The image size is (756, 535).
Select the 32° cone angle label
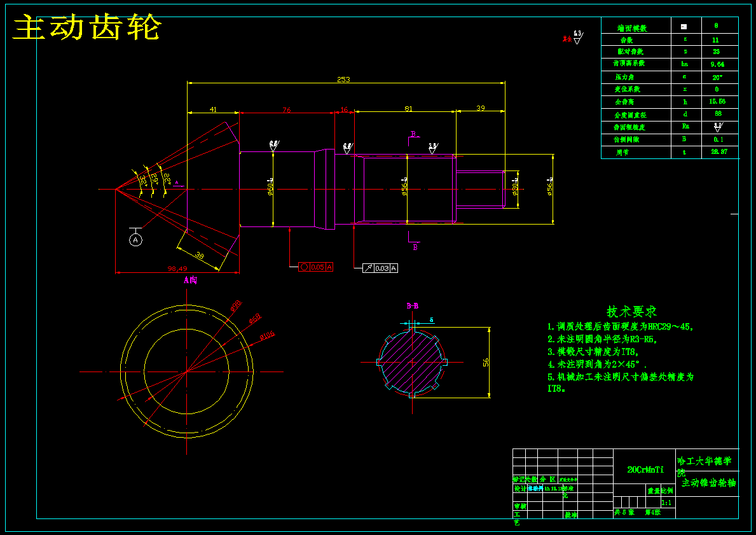[142, 181]
